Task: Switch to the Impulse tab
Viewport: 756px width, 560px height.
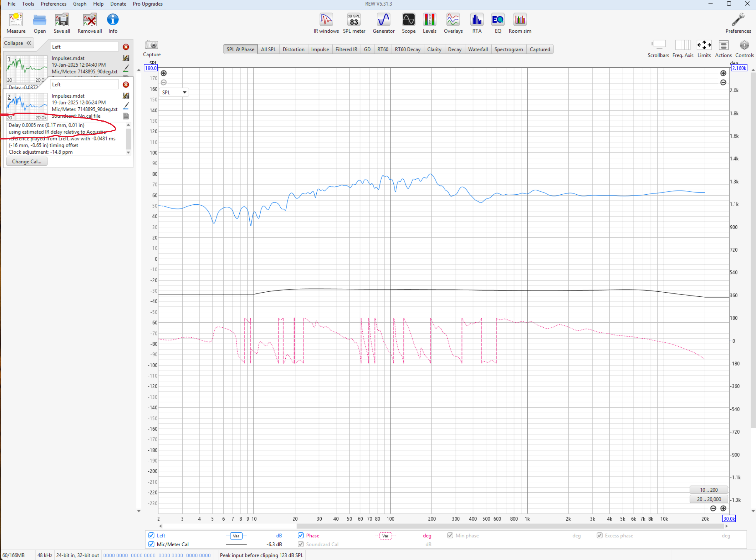Action: coord(320,49)
